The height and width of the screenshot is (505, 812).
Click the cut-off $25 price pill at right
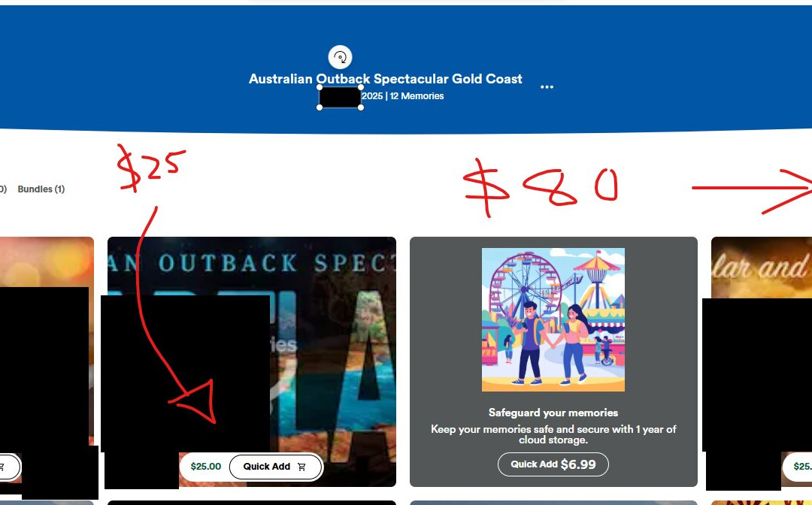pyautogui.click(x=798, y=467)
